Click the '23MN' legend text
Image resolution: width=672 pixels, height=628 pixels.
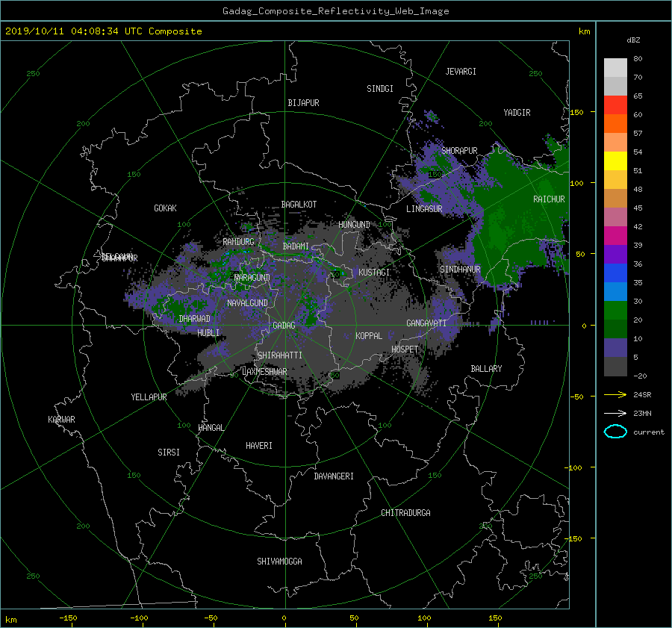point(642,413)
